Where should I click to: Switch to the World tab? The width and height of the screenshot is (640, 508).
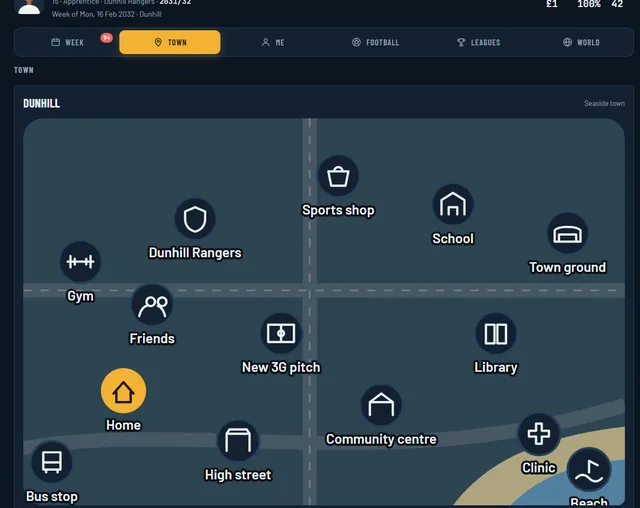click(581, 42)
